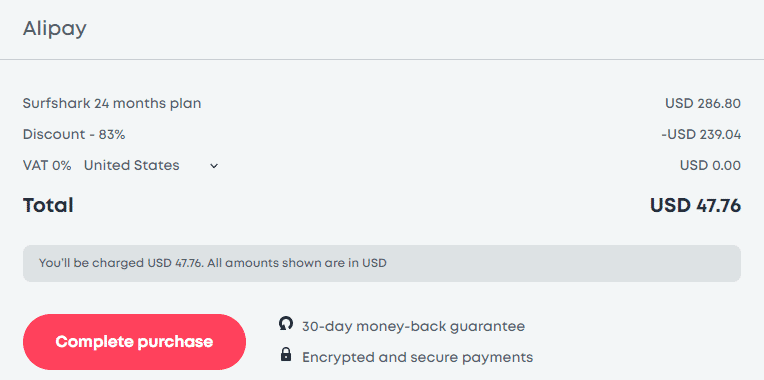Select the Surfshark 24 months plan label
Screen dimensions: 764x380
point(112,104)
